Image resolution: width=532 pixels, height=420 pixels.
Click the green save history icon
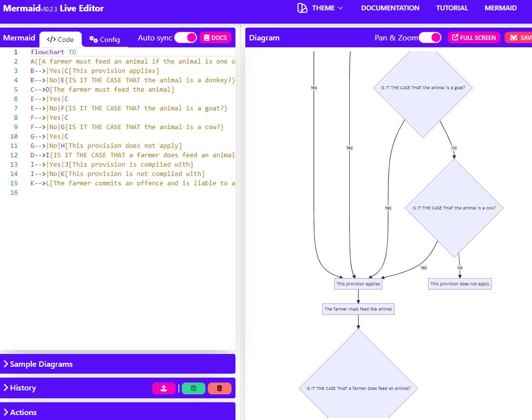click(x=194, y=388)
